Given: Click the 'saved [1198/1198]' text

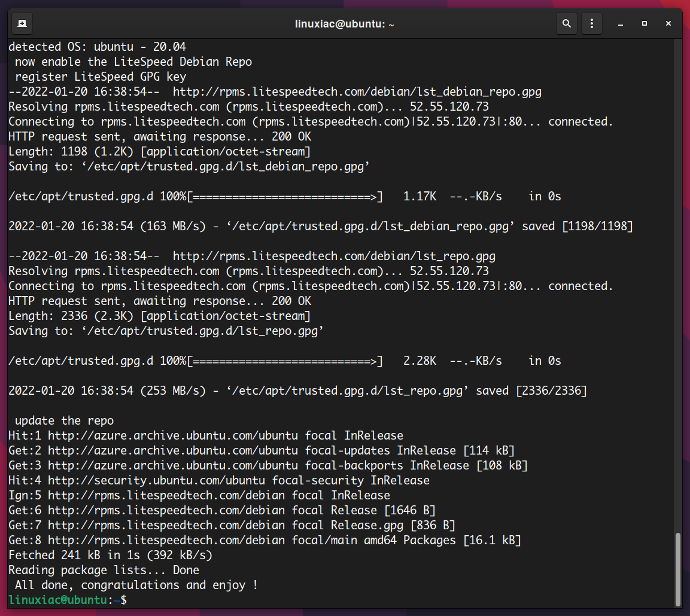Looking at the screenshot, I should click(x=577, y=226).
